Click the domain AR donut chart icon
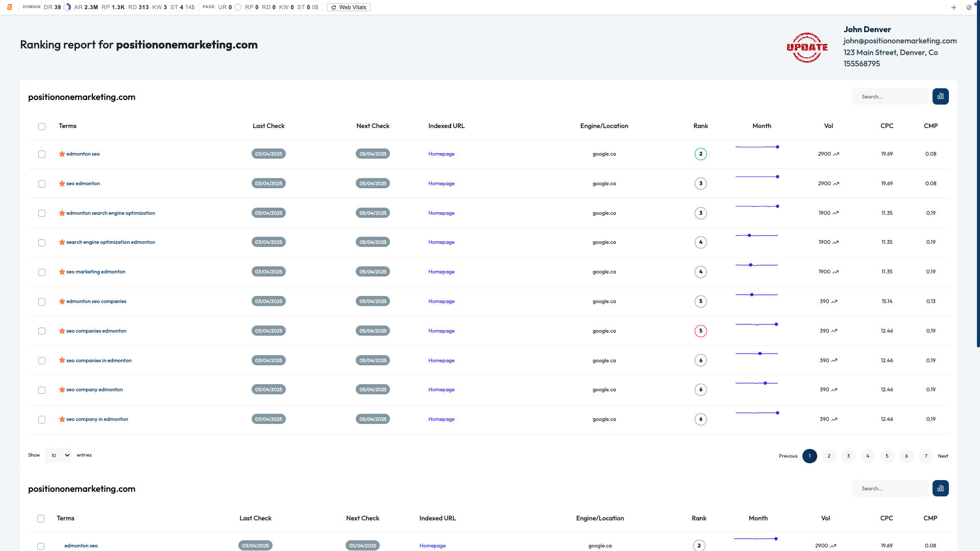The width and height of the screenshot is (980, 551). coord(67,7)
